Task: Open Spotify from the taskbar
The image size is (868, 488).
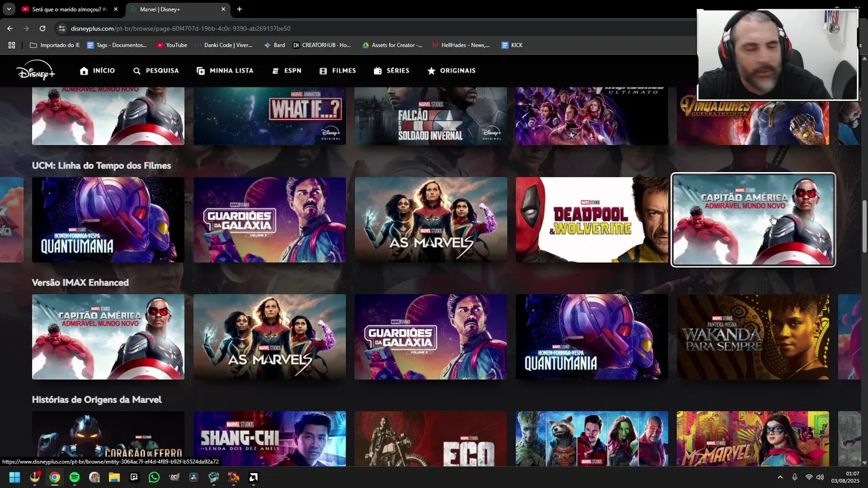Action: (x=75, y=477)
